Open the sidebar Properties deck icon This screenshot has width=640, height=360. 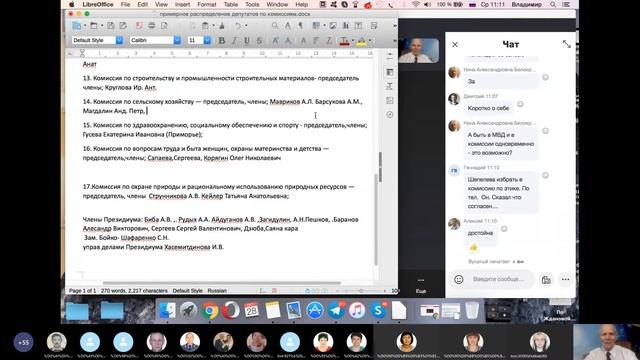(390, 72)
